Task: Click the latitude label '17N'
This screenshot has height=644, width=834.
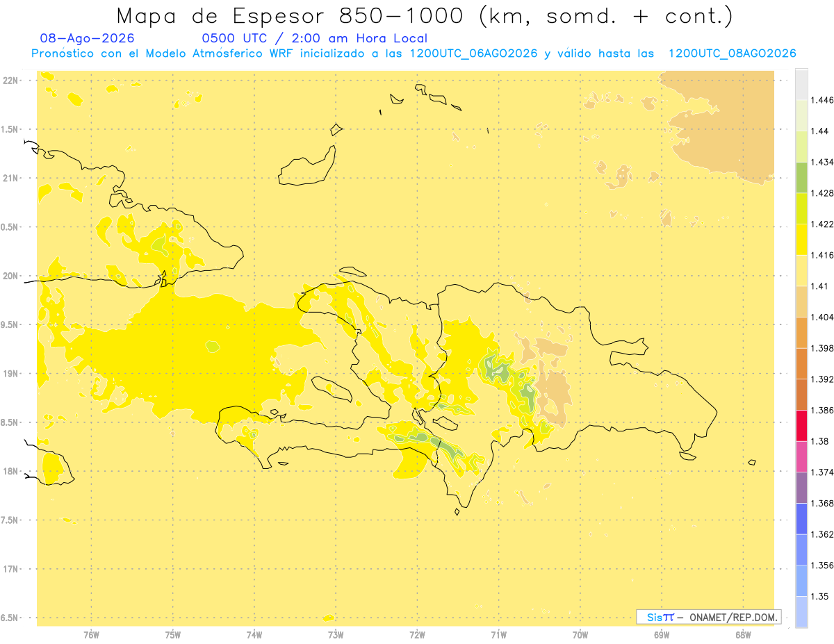Action: 10,569
